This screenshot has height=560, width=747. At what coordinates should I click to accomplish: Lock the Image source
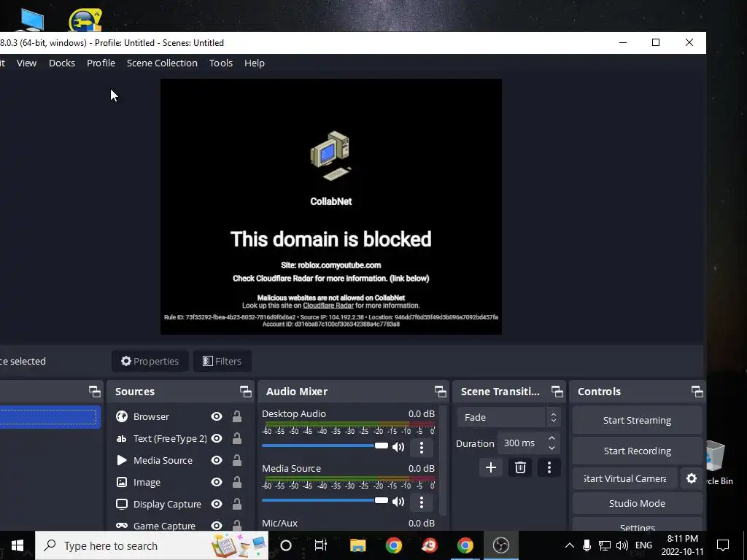(x=237, y=483)
